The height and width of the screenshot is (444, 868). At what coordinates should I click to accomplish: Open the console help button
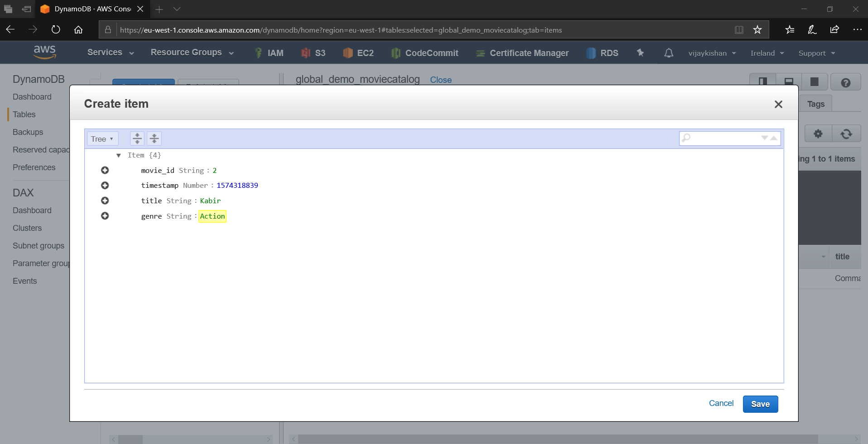click(x=845, y=82)
